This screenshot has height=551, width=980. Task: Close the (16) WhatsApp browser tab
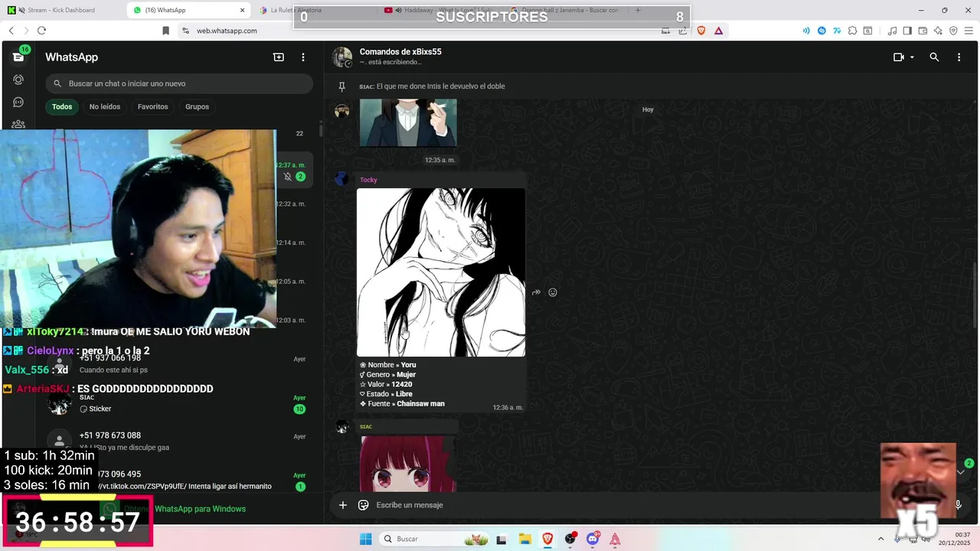point(243,10)
